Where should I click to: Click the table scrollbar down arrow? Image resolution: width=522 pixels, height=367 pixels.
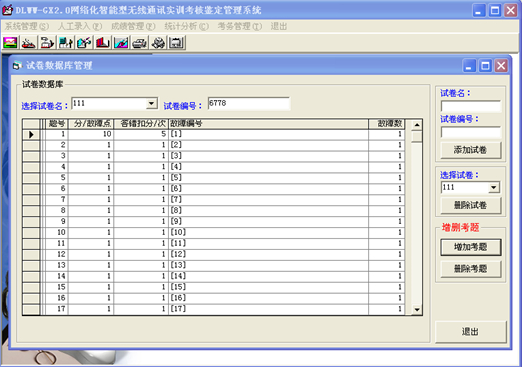(417, 310)
